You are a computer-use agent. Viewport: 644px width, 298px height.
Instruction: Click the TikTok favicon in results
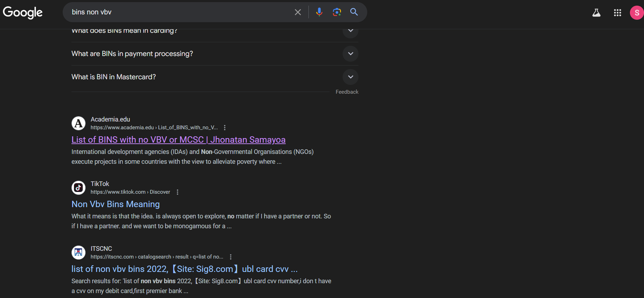coord(79,188)
